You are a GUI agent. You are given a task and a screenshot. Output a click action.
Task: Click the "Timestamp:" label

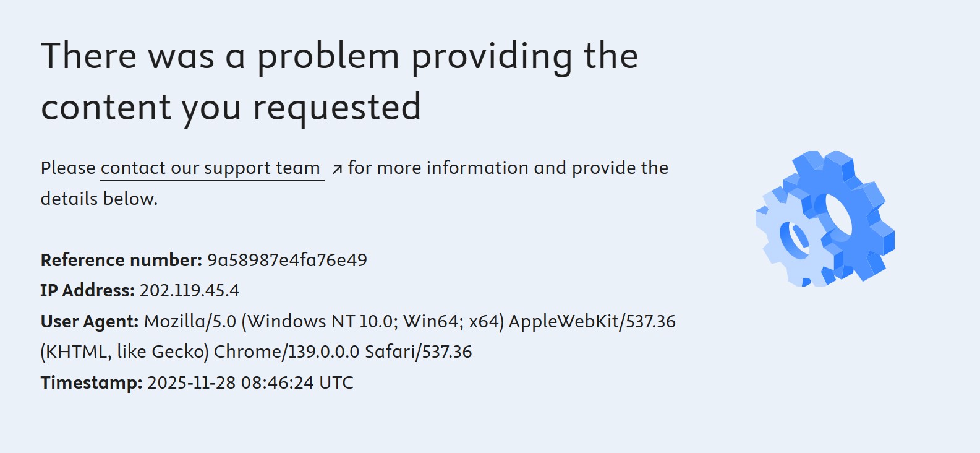click(92, 382)
